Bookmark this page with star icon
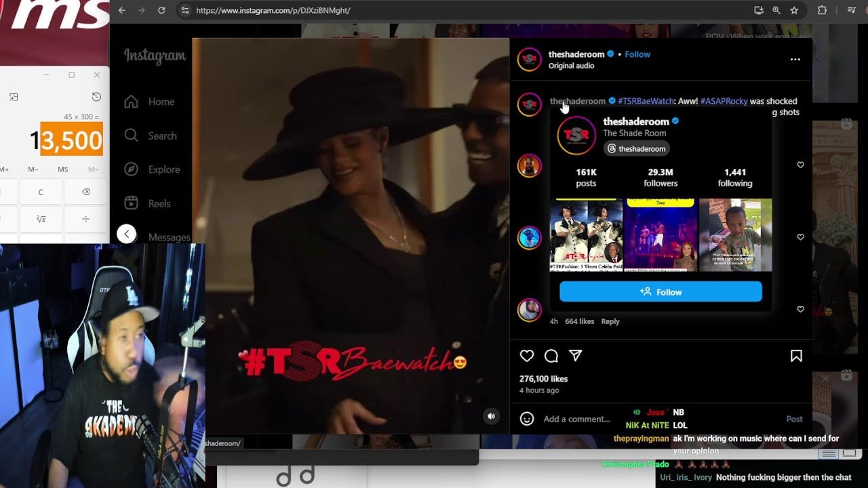The image size is (868, 488). (794, 10)
